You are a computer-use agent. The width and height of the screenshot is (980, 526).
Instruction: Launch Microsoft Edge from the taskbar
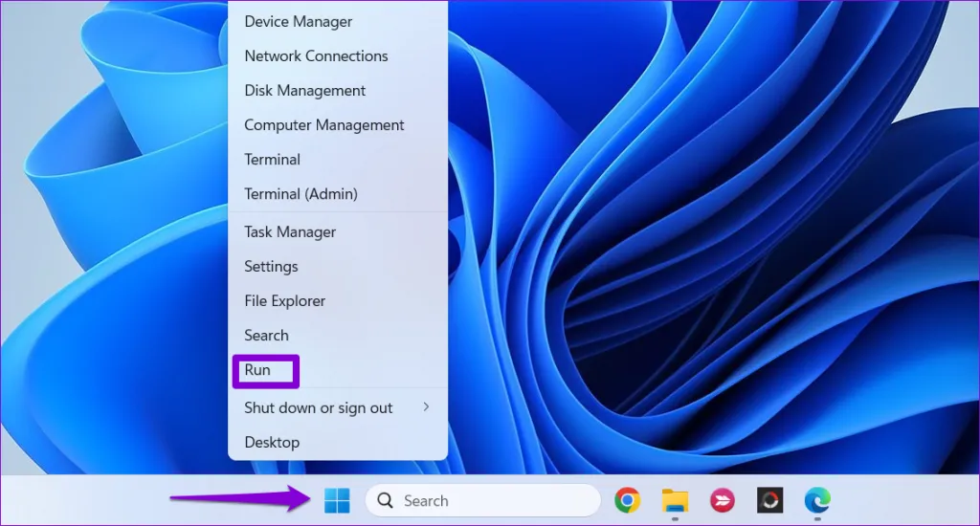click(817, 500)
